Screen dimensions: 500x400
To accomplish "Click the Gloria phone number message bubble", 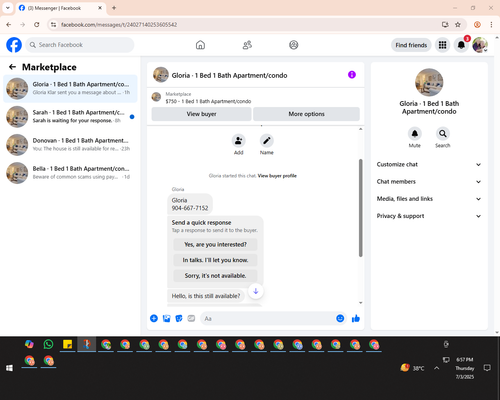I will coord(190,204).
